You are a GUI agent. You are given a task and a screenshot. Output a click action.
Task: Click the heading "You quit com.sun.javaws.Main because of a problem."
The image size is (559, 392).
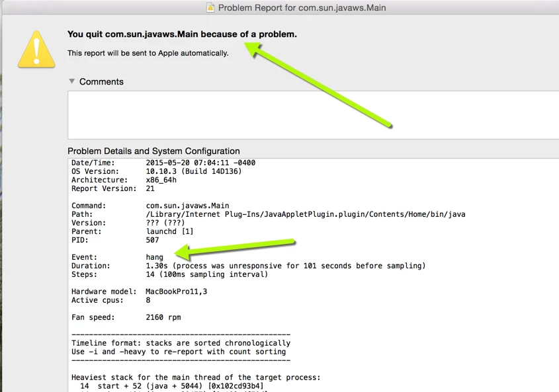[x=182, y=34]
